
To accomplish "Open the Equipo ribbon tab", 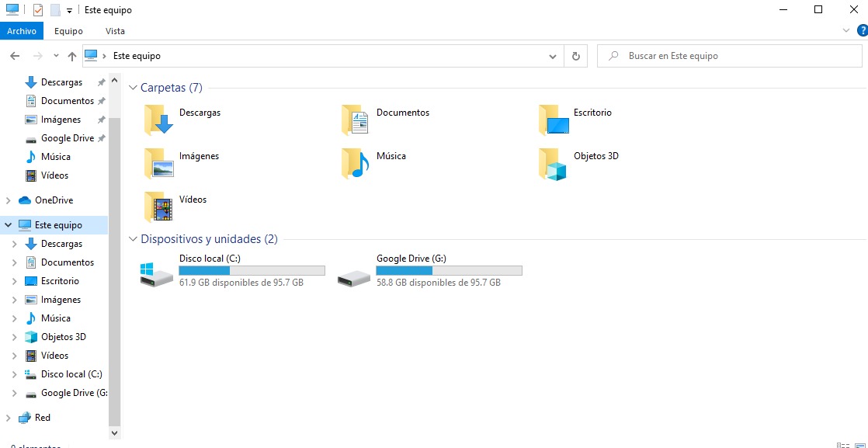I will coord(68,31).
